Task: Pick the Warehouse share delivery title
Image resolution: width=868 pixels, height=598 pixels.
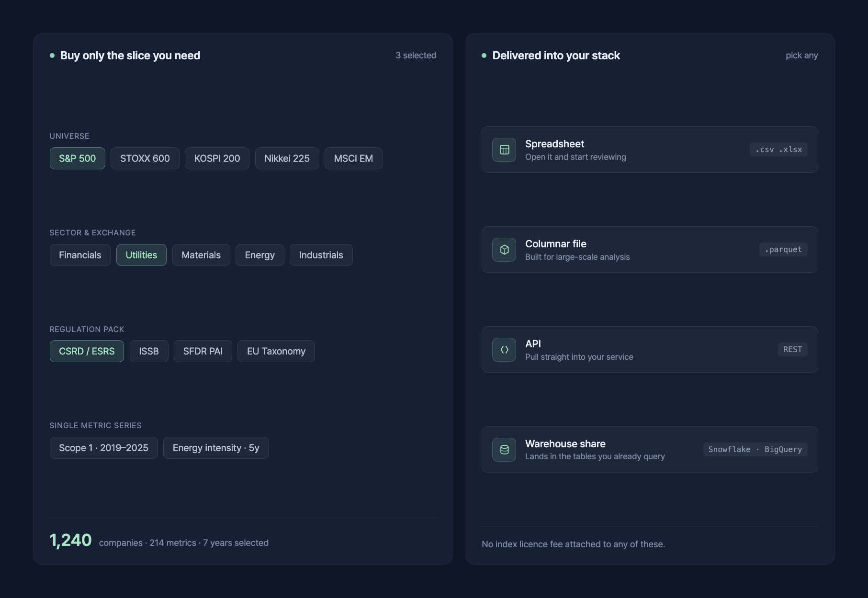Action: [x=565, y=444]
